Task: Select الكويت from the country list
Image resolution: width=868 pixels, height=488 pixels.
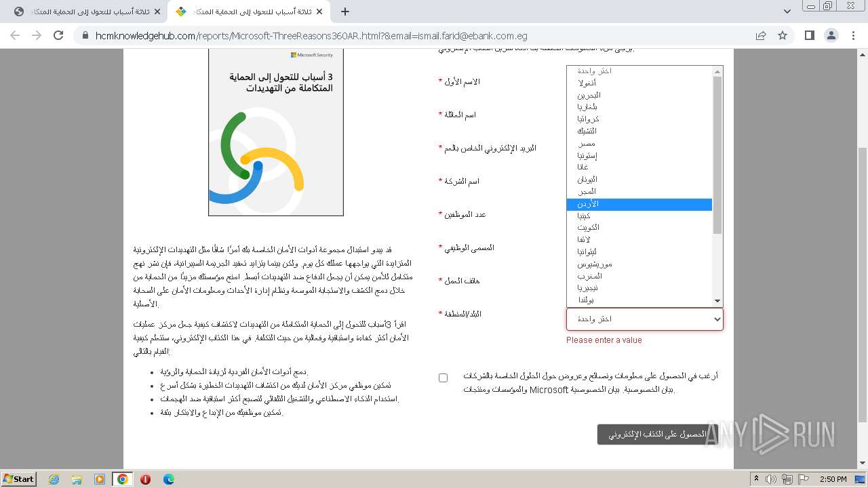Action: coord(639,228)
